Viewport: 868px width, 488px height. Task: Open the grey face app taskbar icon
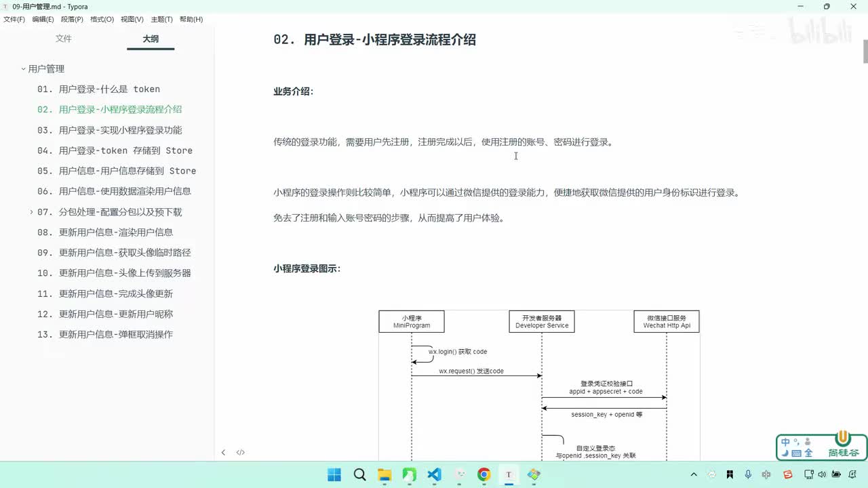[x=460, y=474]
